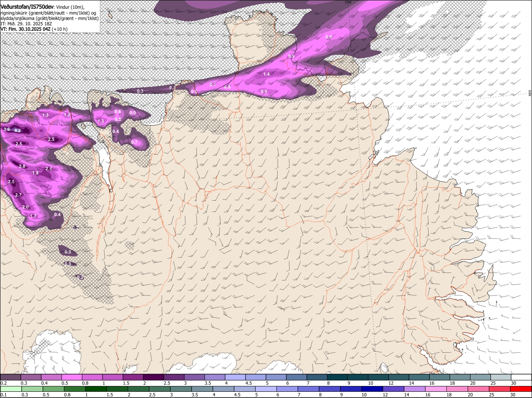Select lower rain scale swatch starting at 7
Screen dimensions: 532x398
pyautogui.click(x=308, y=389)
